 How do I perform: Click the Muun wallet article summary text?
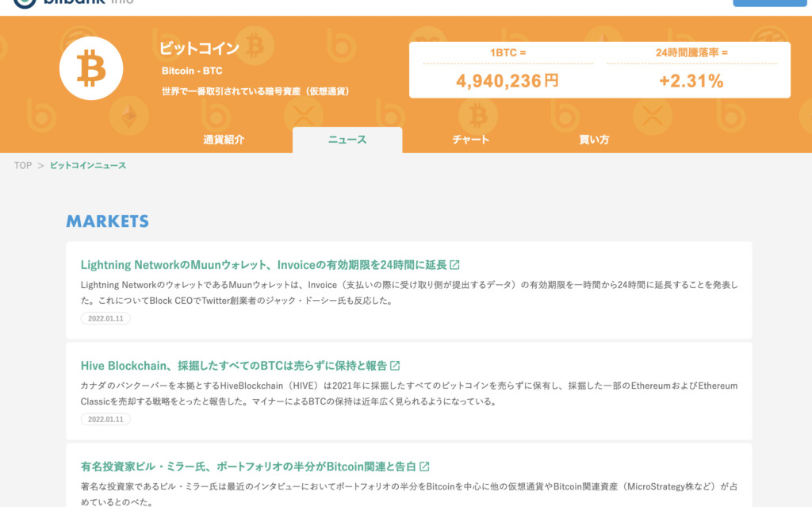click(409, 293)
